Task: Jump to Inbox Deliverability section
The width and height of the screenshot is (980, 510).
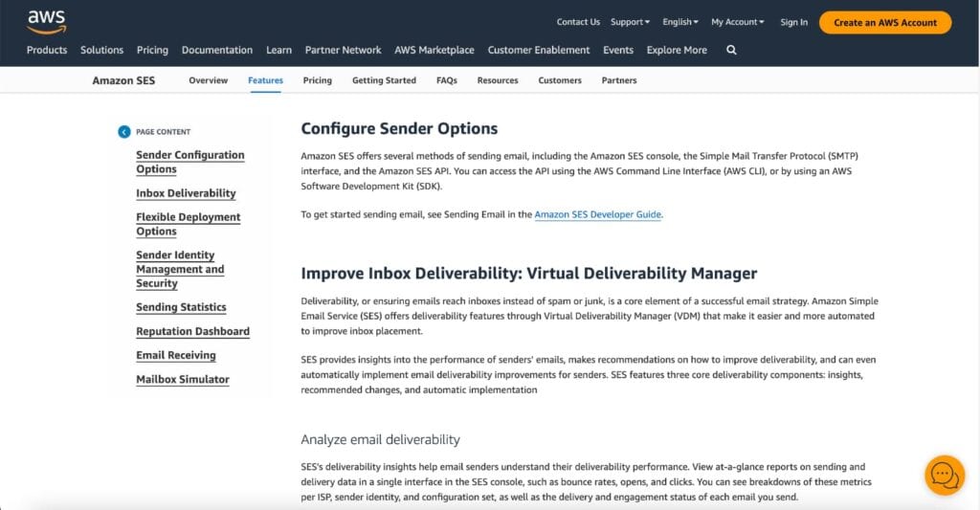Action: point(187,193)
